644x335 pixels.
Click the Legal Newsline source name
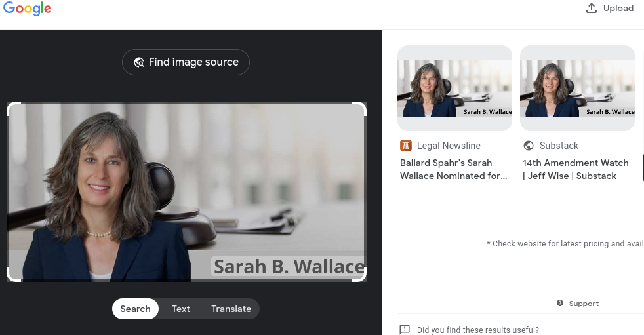pos(449,146)
